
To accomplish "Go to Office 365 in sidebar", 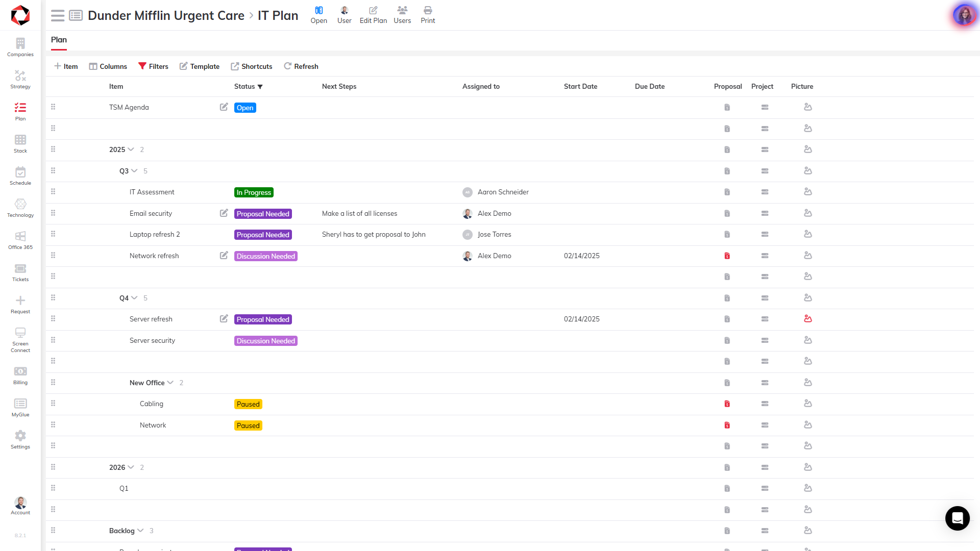I will point(20,240).
